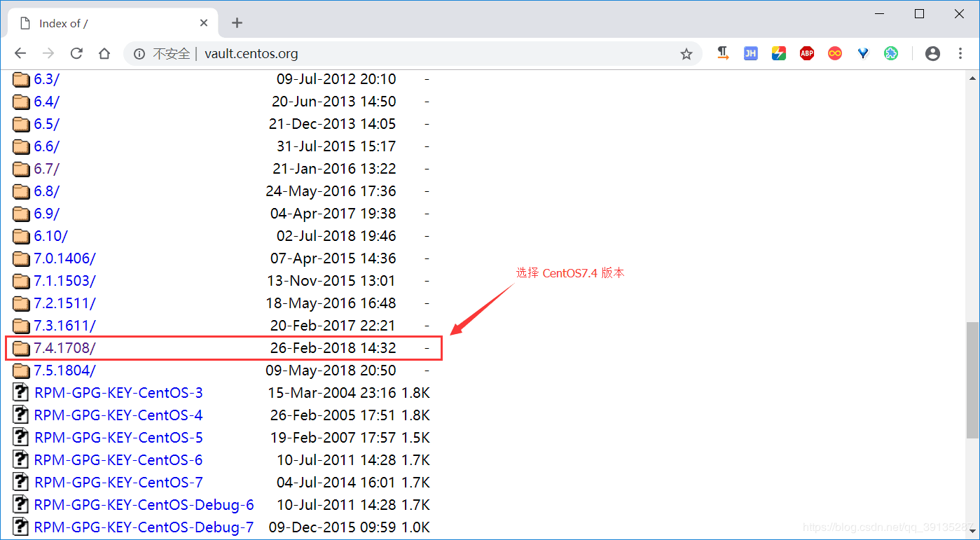The height and width of the screenshot is (540, 980).
Task: Open the RPM-GPG-KEY-CentOS-Debug-7 file link
Action: [x=144, y=527]
